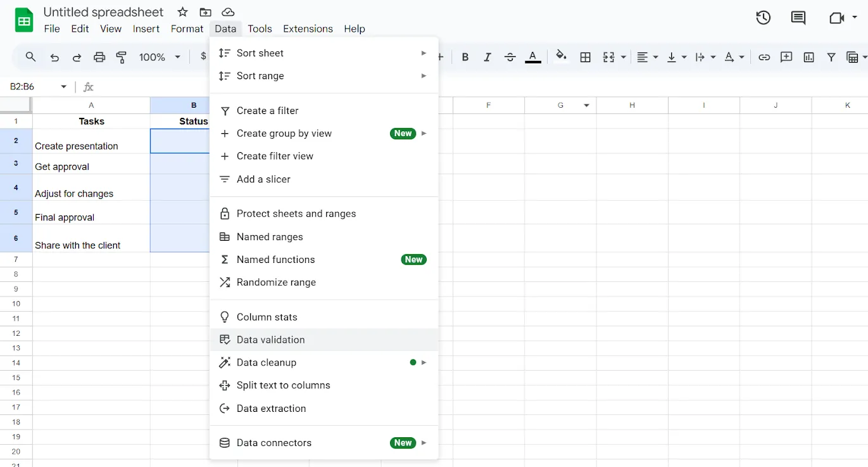Insert a chart
Image resolution: width=868 pixels, height=467 pixels.
pyautogui.click(x=808, y=57)
